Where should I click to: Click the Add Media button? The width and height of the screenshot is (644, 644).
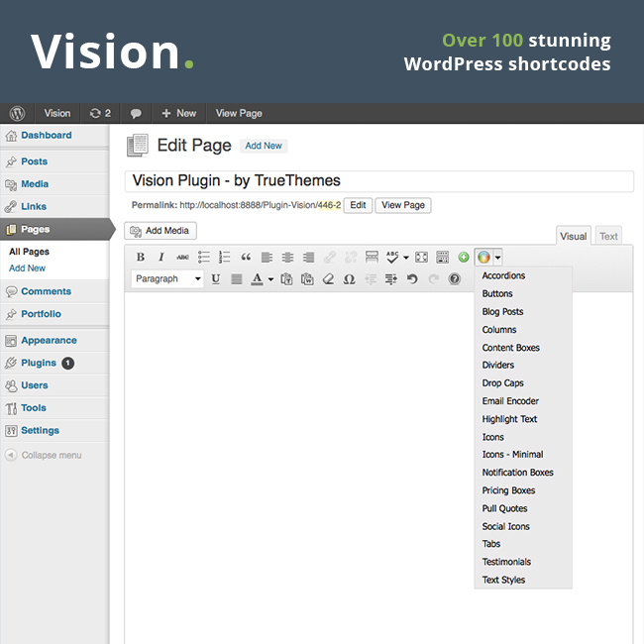pyautogui.click(x=161, y=231)
